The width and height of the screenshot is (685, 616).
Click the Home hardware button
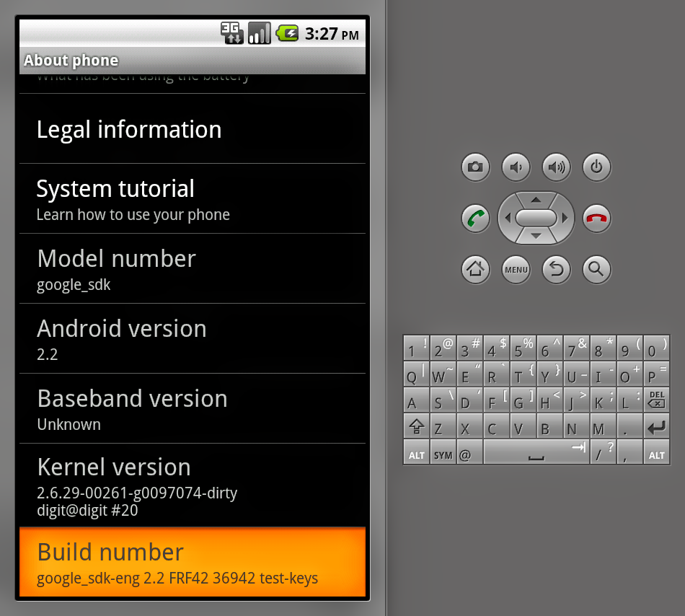coord(475,269)
